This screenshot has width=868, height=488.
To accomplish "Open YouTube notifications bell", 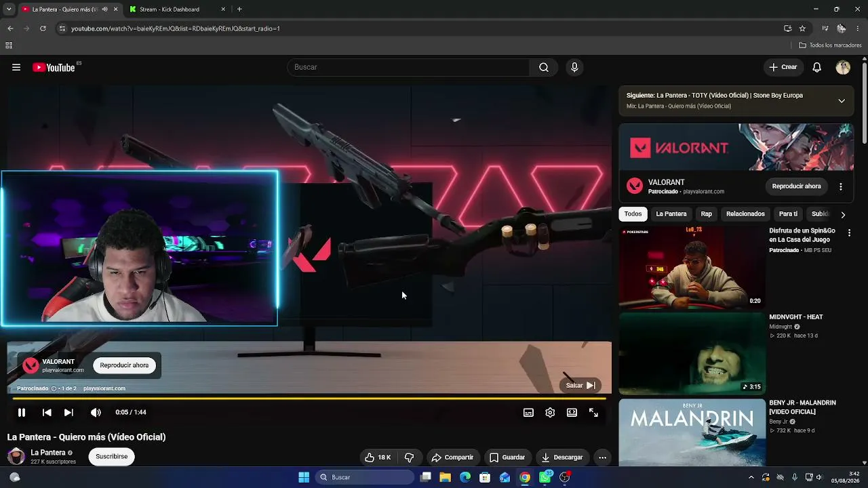I will pos(817,67).
